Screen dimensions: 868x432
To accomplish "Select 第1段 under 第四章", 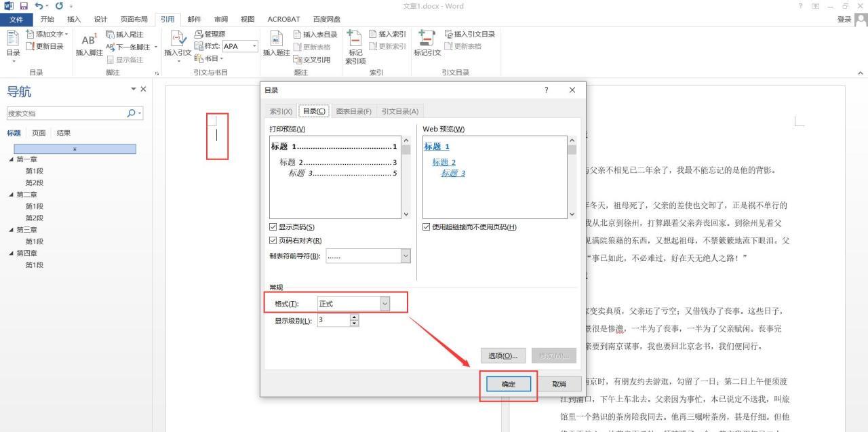I will click(x=35, y=265).
